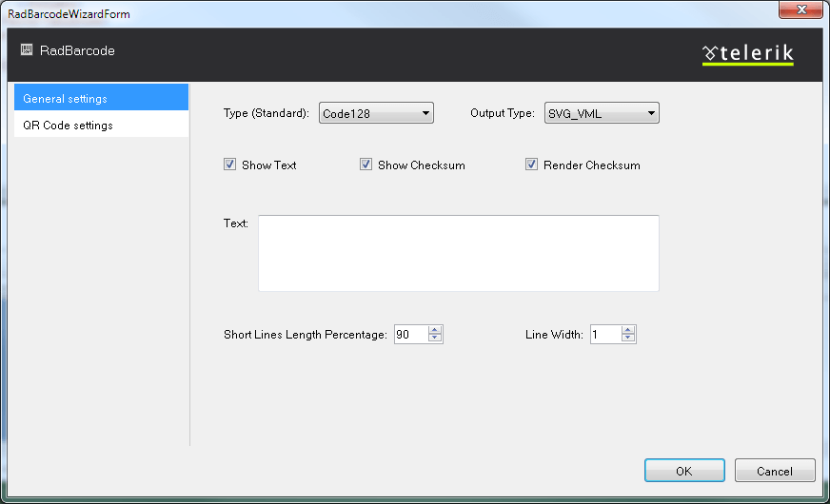Click inside the Text input area

(459, 253)
